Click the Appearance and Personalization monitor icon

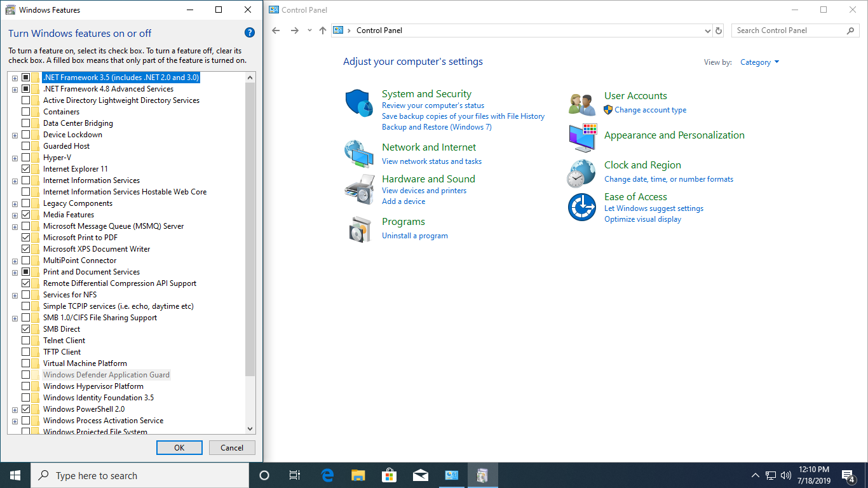[x=583, y=138]
